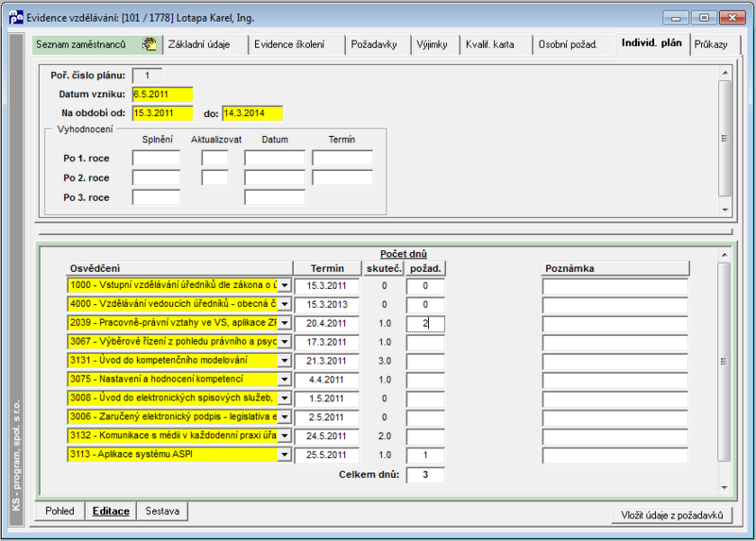Click lower table scrollbar down arrow

point(724,487)
